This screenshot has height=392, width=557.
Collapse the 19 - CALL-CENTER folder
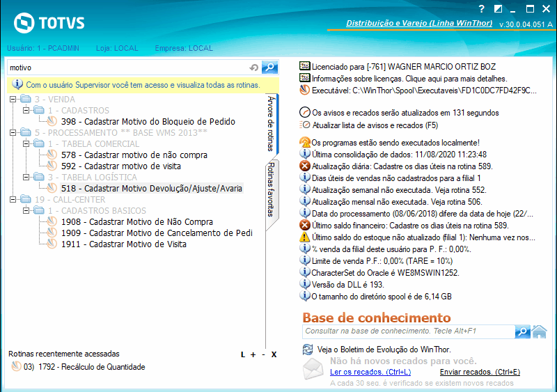point(13,199)
